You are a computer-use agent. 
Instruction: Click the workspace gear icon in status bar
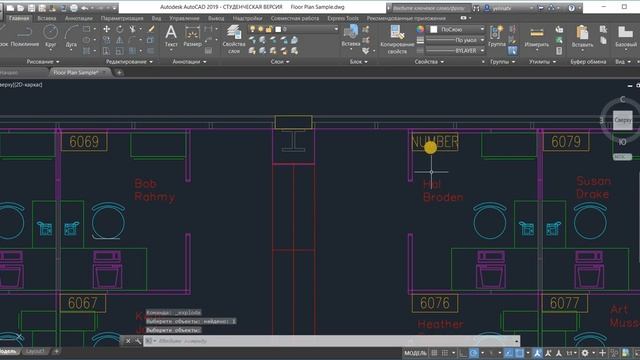click(x=585, y=353)
